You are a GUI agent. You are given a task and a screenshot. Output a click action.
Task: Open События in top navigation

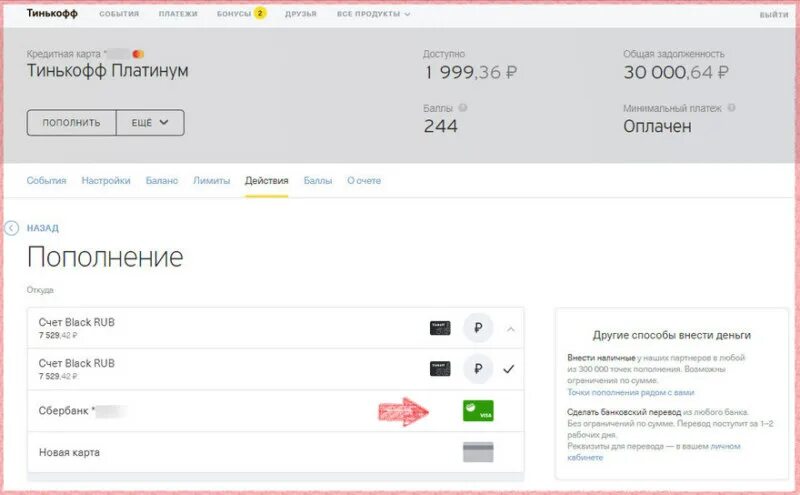tap(119, 14)
